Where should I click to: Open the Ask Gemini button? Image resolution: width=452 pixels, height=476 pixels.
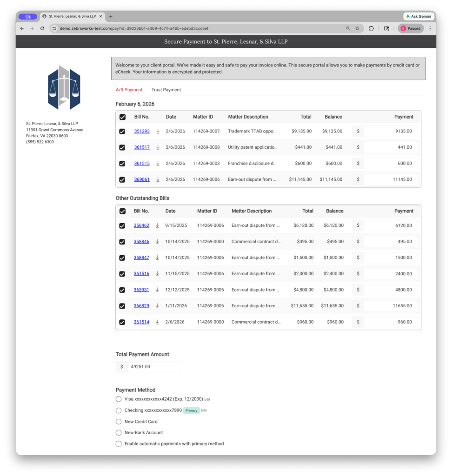pos(419,16)
